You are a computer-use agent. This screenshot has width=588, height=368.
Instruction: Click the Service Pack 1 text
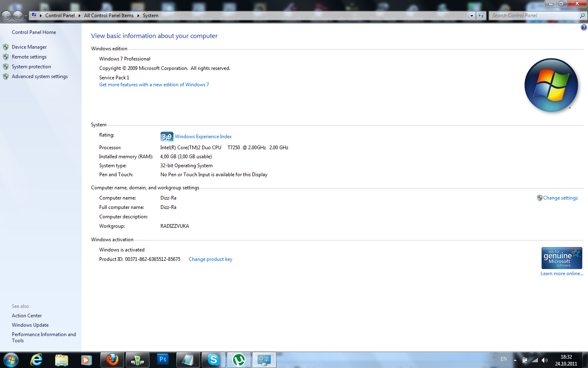tap(114, 78)
